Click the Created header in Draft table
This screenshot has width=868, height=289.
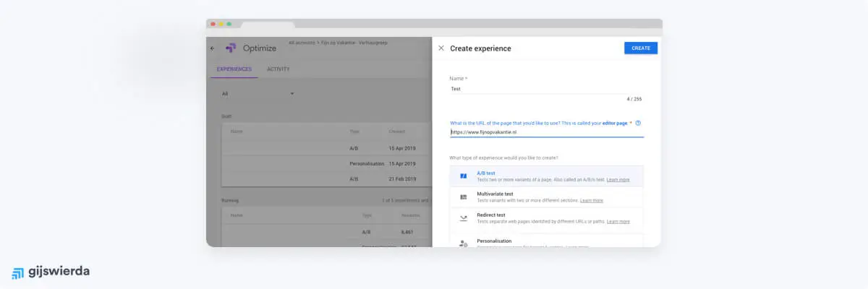tap(397, 131)
